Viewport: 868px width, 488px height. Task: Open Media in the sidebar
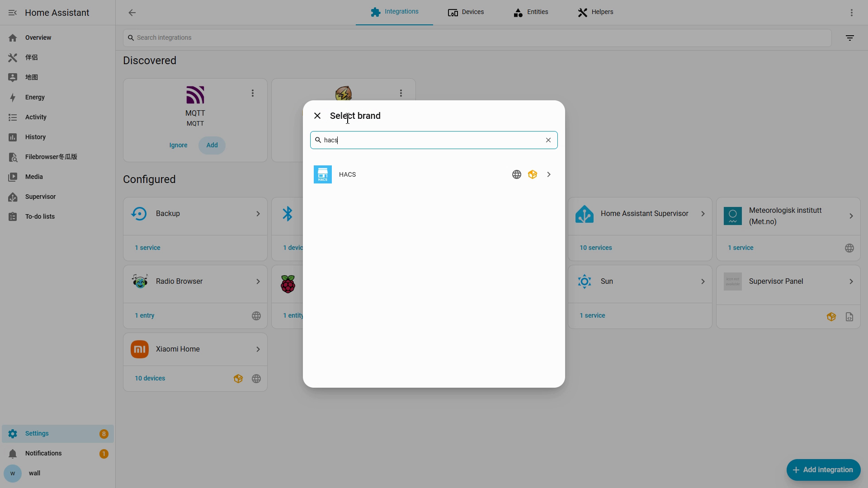tap(58, 177)
